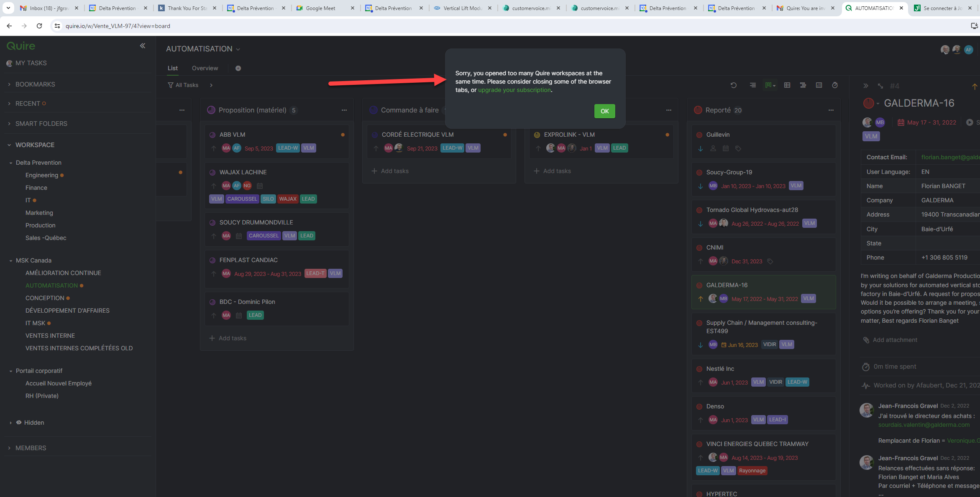Open the Kanban board view dropdown
This screenshot has width=980, height=497.
770,85
